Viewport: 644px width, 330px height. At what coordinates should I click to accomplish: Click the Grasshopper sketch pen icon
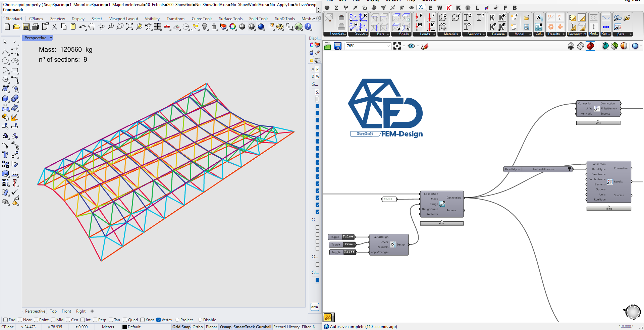click(x=425, y=46)
